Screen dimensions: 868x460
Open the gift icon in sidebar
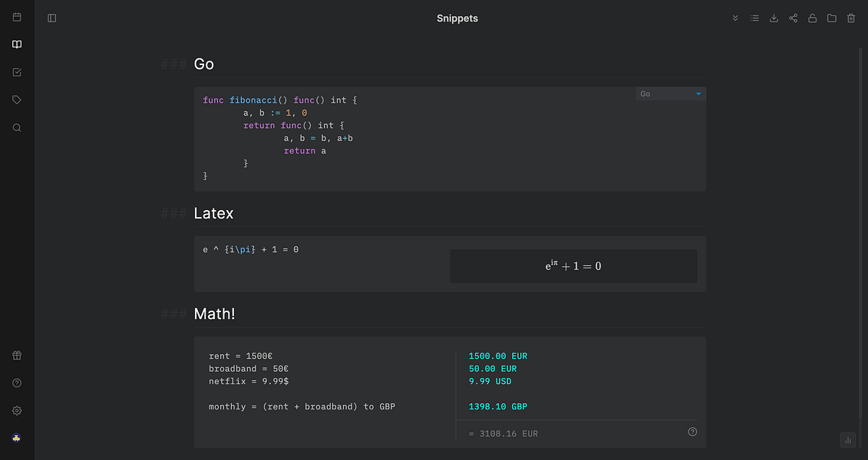pos(17,355)
